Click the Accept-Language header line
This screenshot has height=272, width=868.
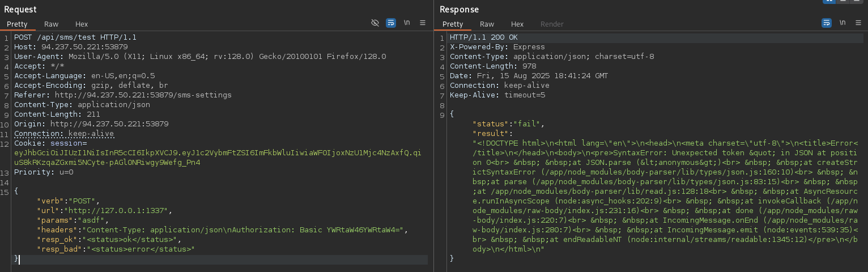(x=84, y=76)
